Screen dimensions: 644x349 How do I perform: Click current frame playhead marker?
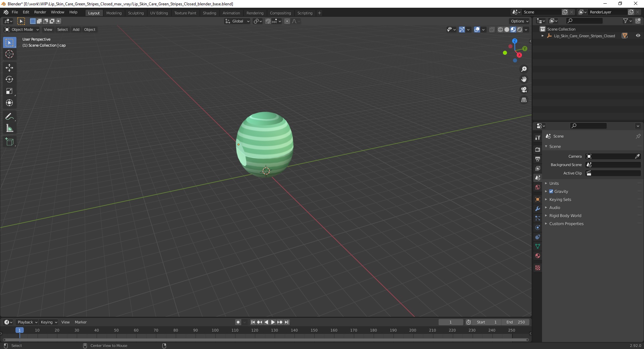pyautogui.click(x=19, y=330)
